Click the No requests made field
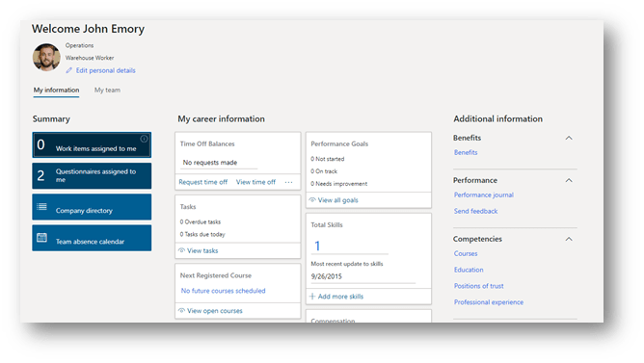The image size is (644, 363). point(219,163)
